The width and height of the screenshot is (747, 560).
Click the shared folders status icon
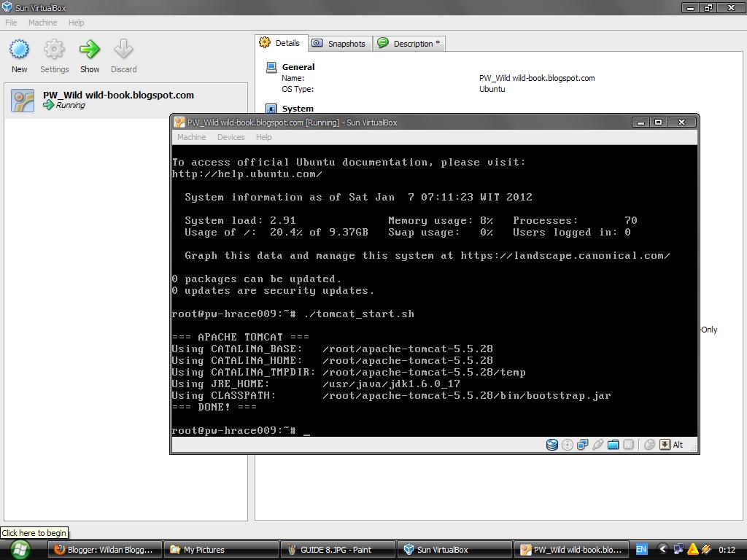point(613,445)
